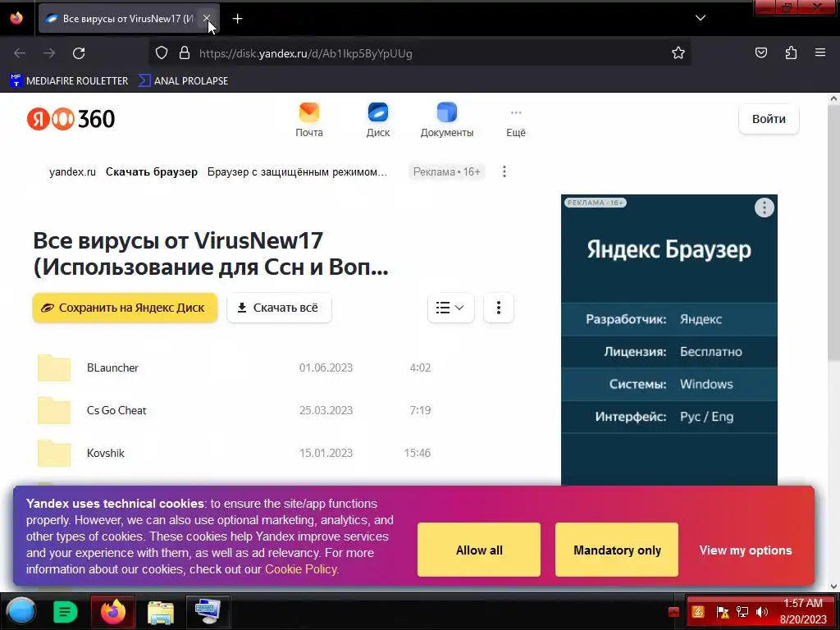Image resolution: width=840 pixels, height=630 pixels.
Task: Click the yandex.ru ad link
Action: (72, 172)
